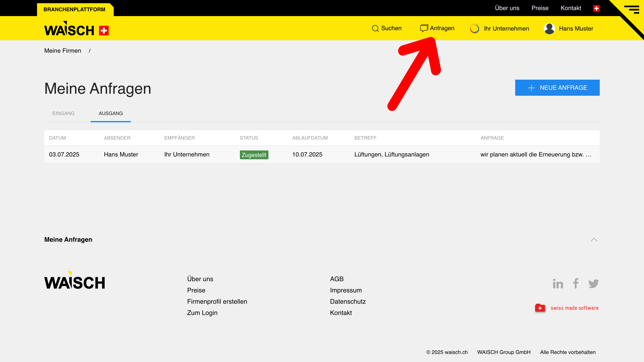Collapse the Meine Anfragen section chevron
The image size is (644, 362).
tap(594, 240)
